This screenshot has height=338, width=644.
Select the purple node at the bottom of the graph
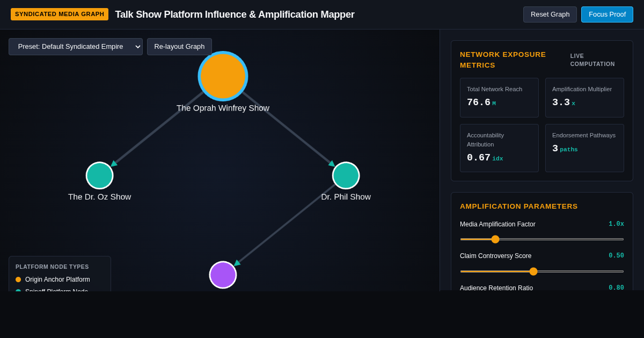tap(223, 275)
